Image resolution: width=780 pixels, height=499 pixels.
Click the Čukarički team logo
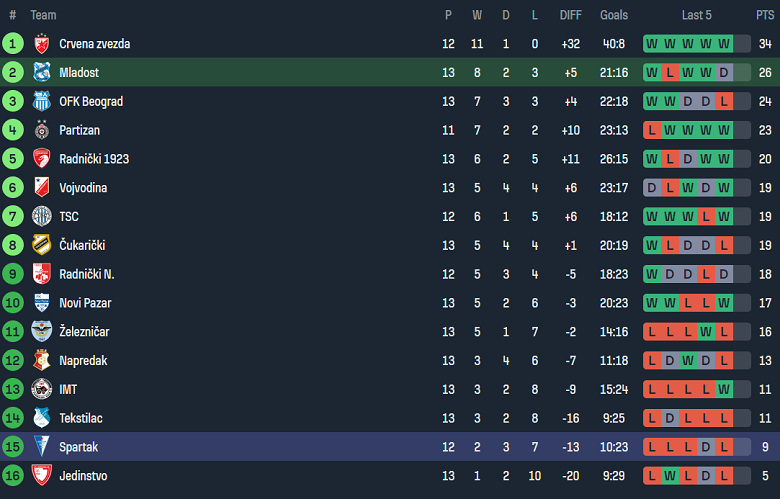(x=41, y=245)
